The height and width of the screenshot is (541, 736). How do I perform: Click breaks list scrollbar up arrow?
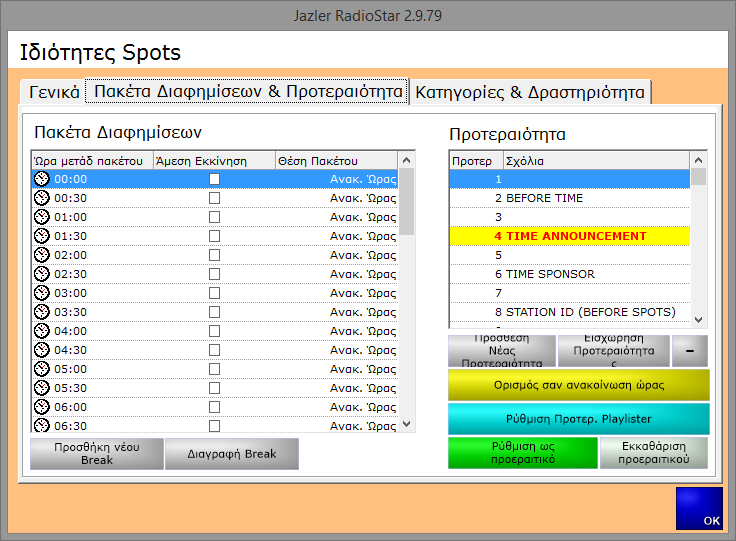coord(406,160)
